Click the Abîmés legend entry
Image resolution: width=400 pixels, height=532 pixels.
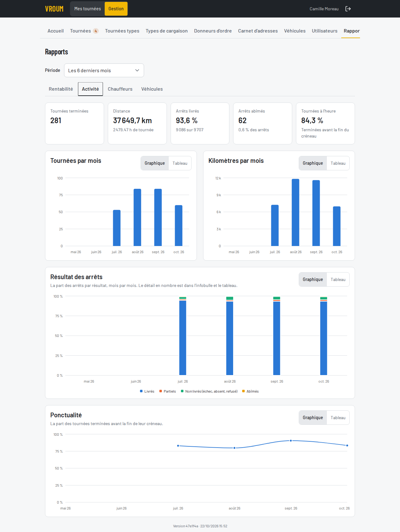click(x=250, y=391)
